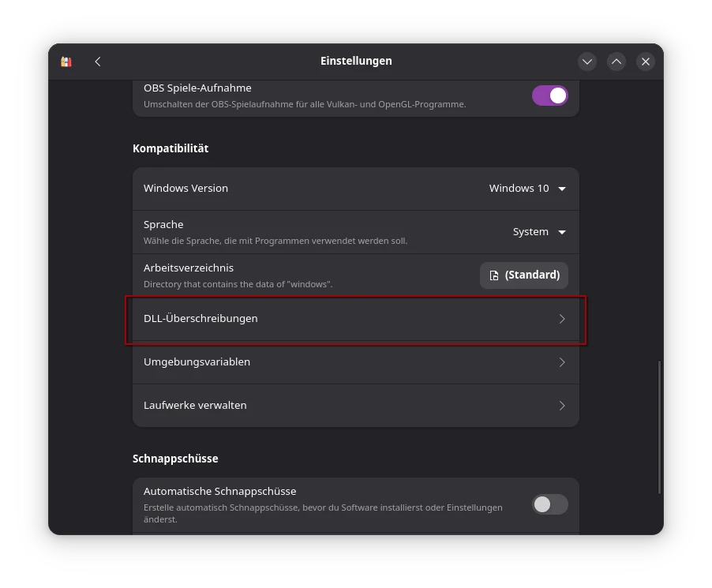The image size is (712, 588).
Task: Maximize the Einstellungen window
Action: tap(616, 62)
